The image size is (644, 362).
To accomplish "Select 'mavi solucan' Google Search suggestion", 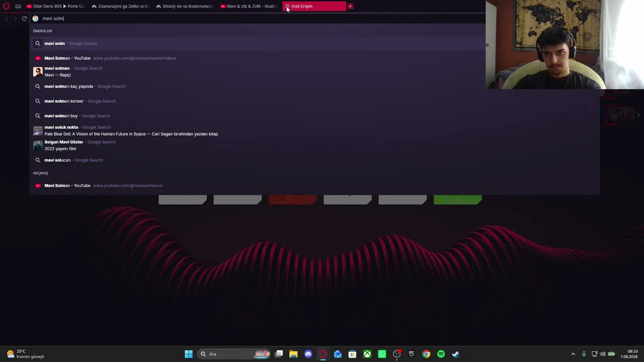I will tap(314, 160).
